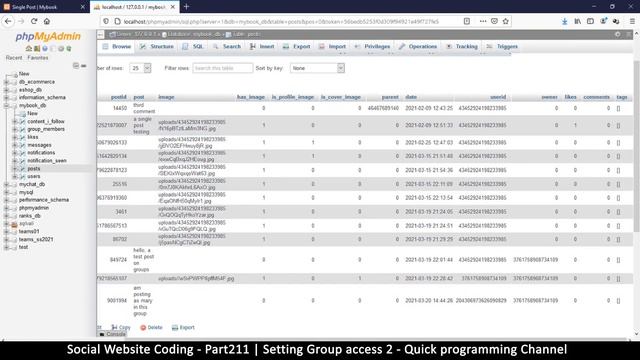Click unlink from main panel icon
This screenshot has width=640, height=360.
pyautogui.click(x=84, y=65)
